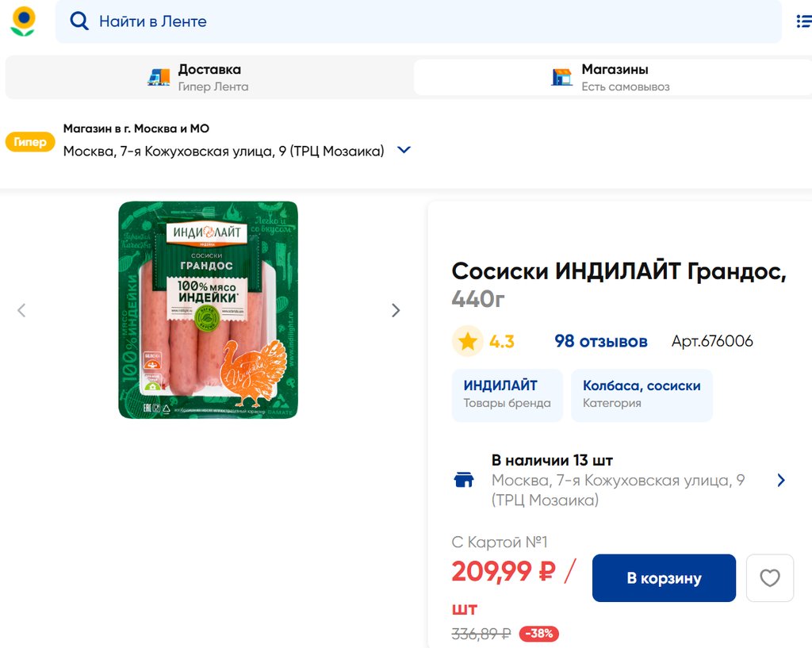This screenshot has height=648, width=812.
Task: Click the search magnifier icon
Action: [79, 21]
